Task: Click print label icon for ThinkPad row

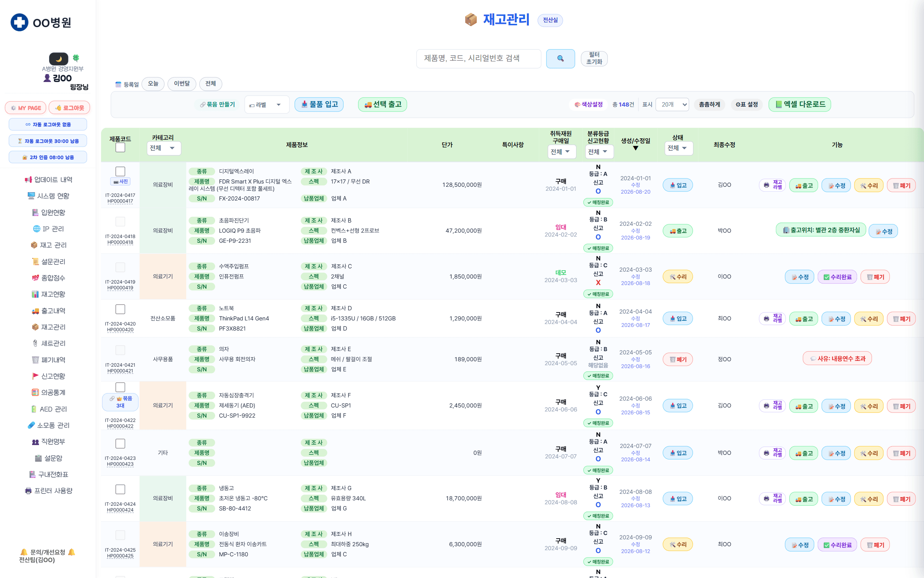Action: click(772, 319)
